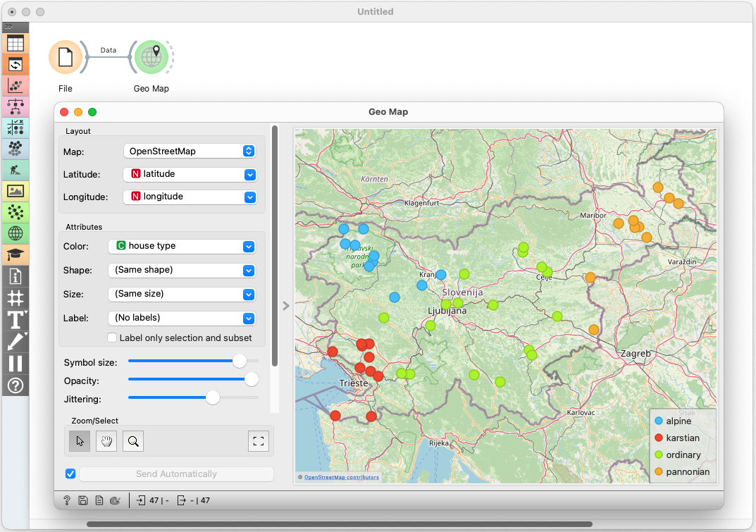Screen dimensions: 756x532
Task: Click the select arrow tool in Zoom/Select
Action: click(80, 441)
